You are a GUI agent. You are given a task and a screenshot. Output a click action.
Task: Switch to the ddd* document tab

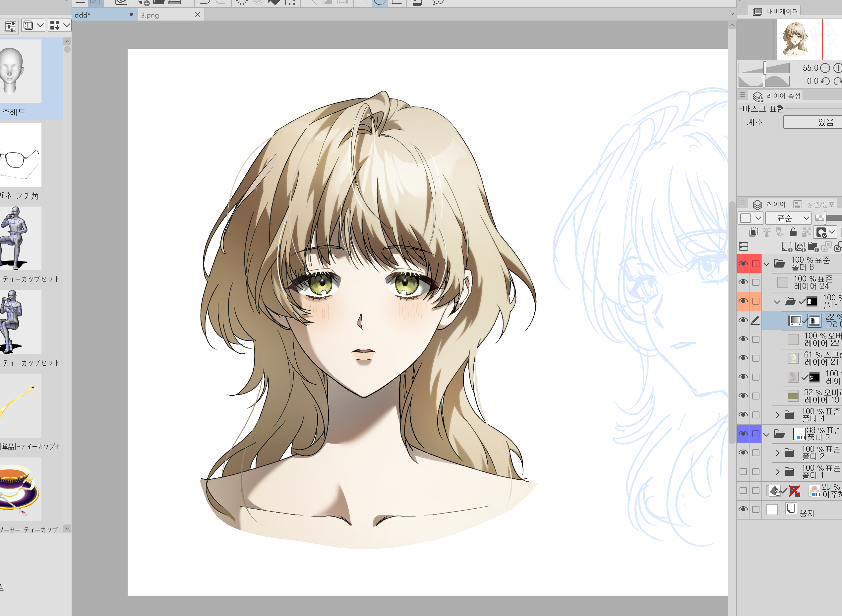coord(105,15)
